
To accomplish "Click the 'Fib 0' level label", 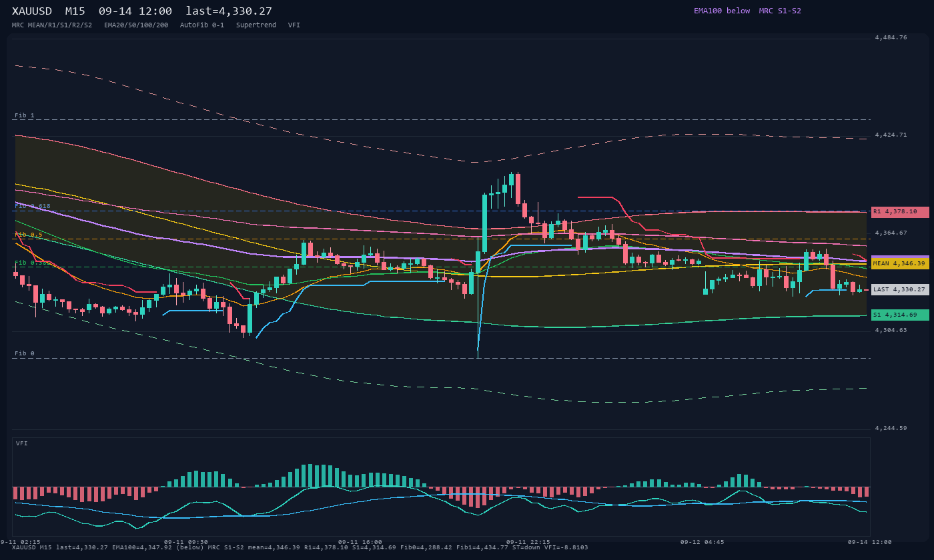I will 25,353.
